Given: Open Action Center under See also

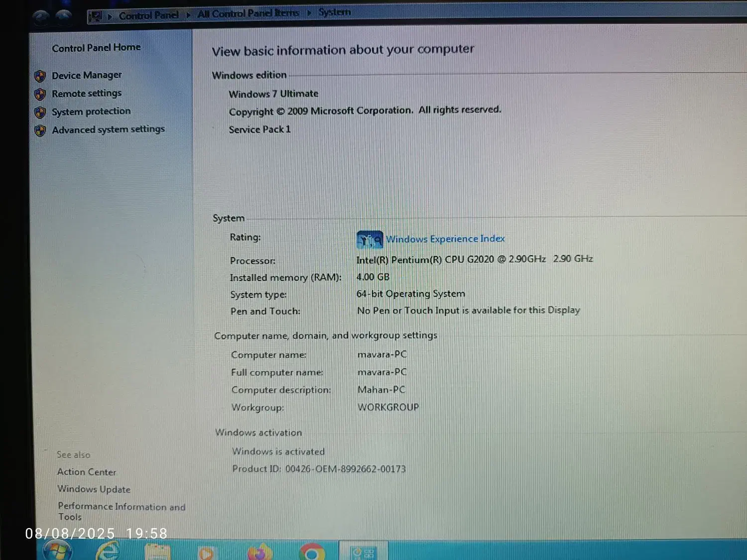Looking at the screenshot, I should pyautogui.click(x=87, y=472).
